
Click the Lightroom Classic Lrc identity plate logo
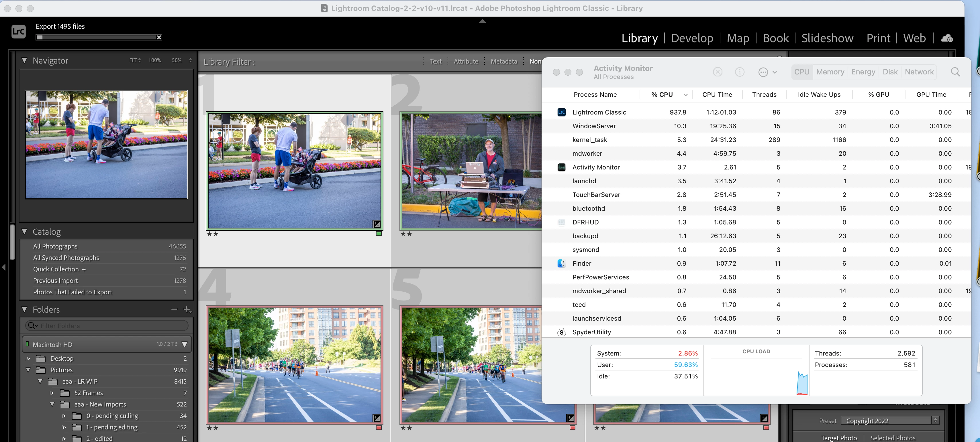(x=19, y=31)
